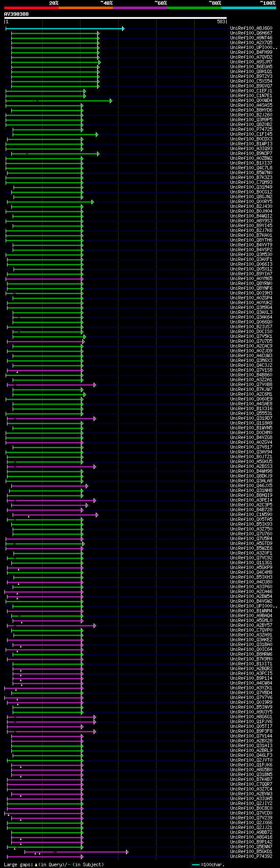
Task: Open the UniRef100_B1WPI3 entry
Action: [251, 144]
